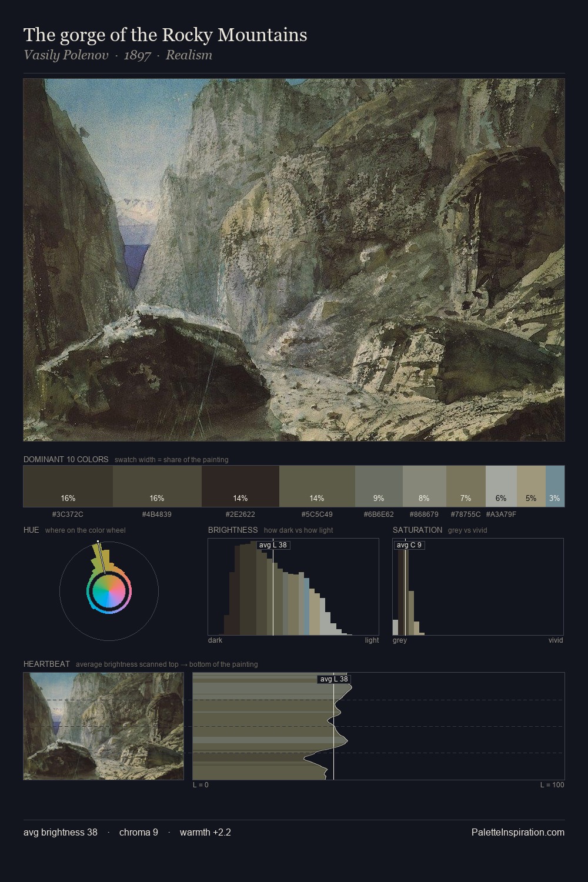Click the 'HUE' section heading
Viewport: 588px width, 882px height.
click(31, 530)
